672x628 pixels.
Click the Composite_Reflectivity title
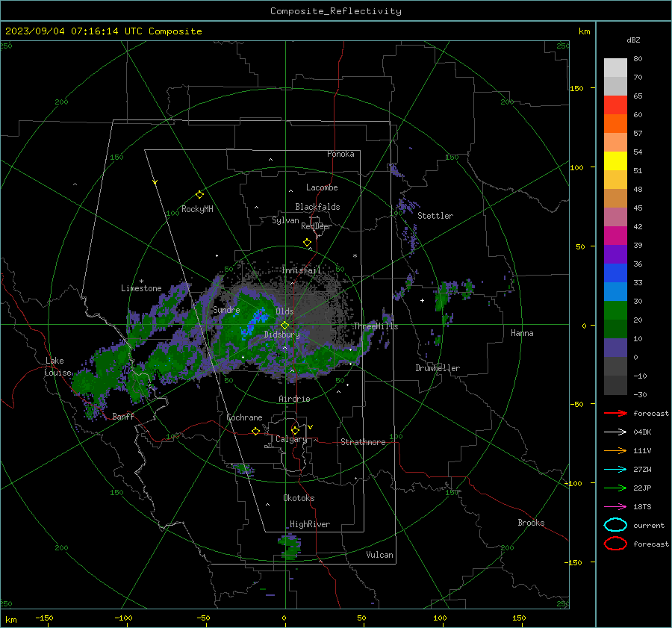[336, 11]
